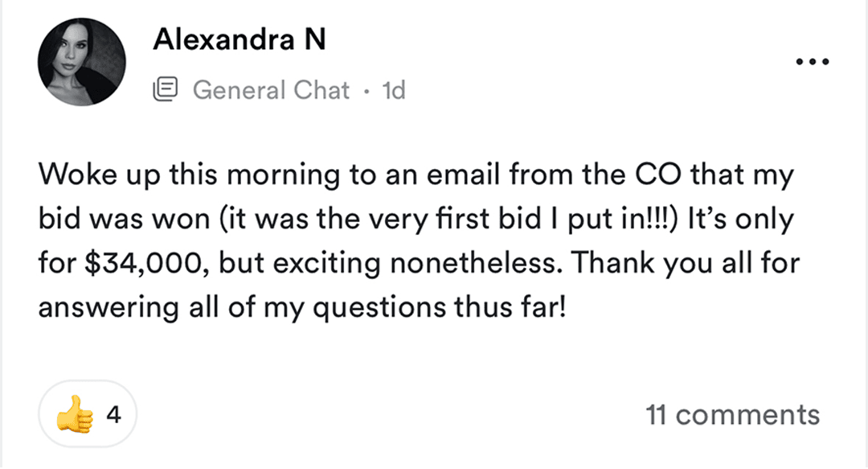868x469 pixels.
Task: Click the author name Alexandra N
Action: click(239, 39)
